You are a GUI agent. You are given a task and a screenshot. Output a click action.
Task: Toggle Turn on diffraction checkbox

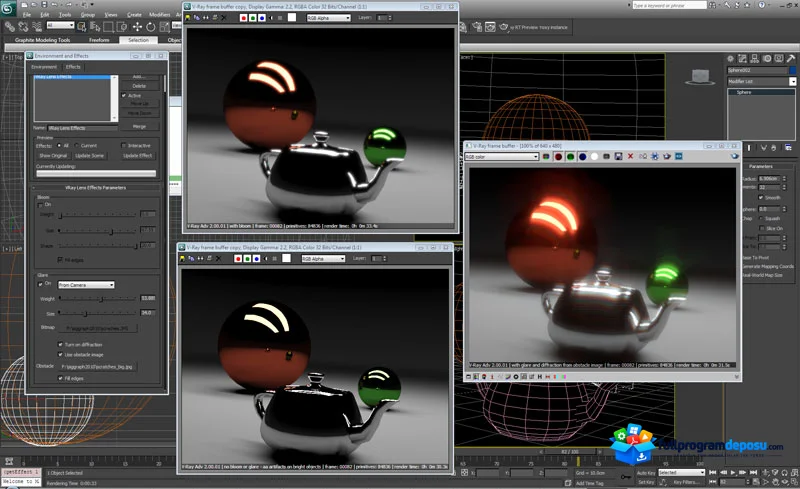pyautogui.click(x=60, y=345)
